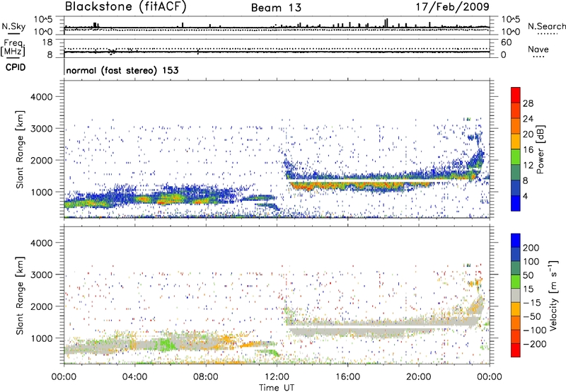Select the 'Power [dB]' color bar title

pos(540,149)
